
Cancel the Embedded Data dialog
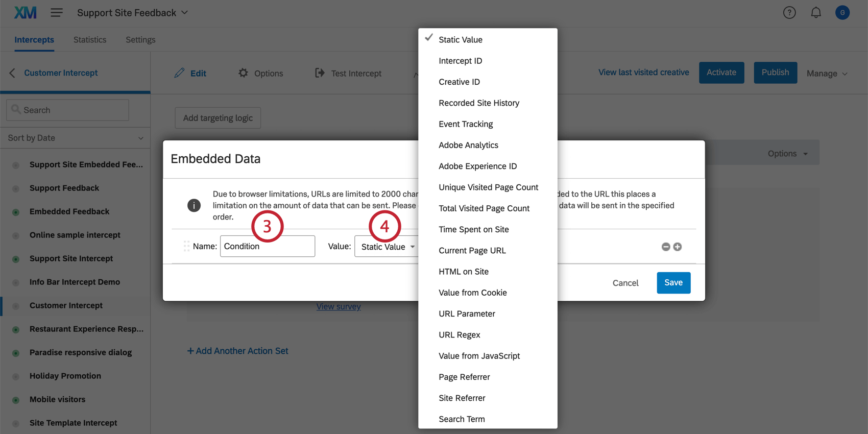[625, 283]
